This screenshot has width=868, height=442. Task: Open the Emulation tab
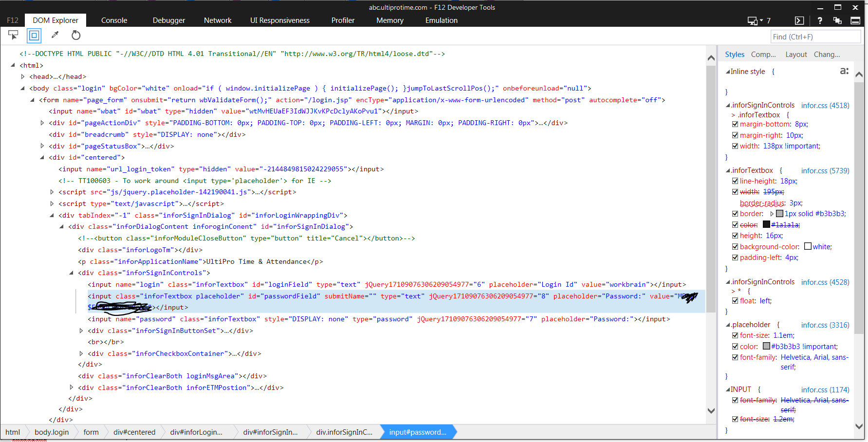[442, 20]
